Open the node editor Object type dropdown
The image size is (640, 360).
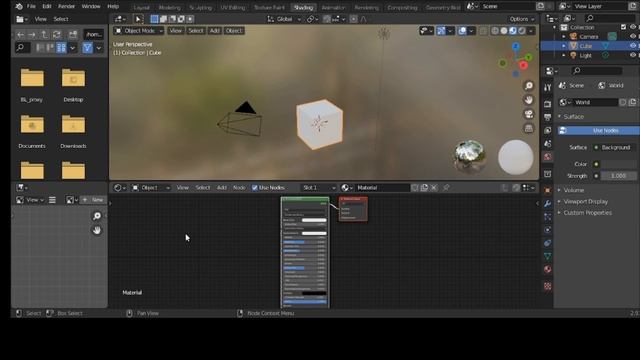coord(151,188)
